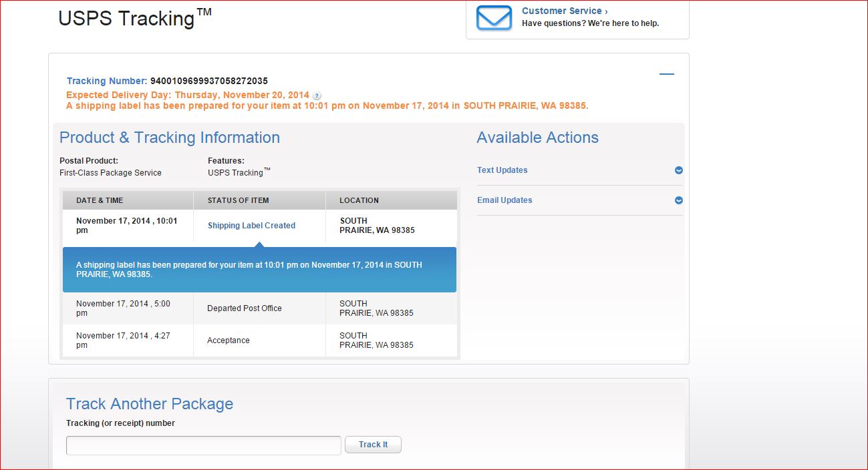Select the Departed Post Office status text

pos(245,308)
